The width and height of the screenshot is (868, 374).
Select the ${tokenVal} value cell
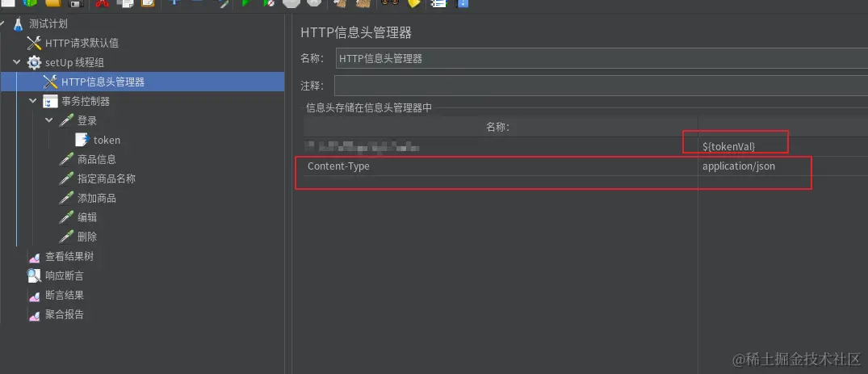tap(782, 147)
